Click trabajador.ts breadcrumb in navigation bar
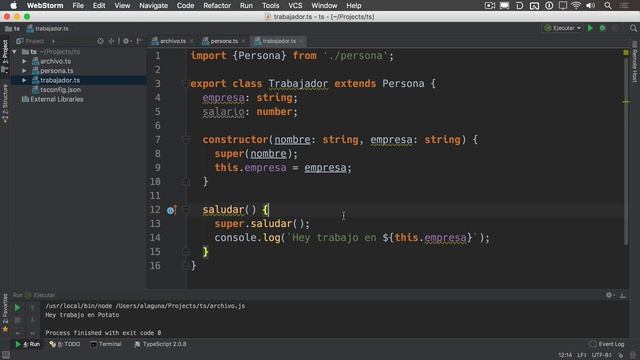 coord(47,29)
